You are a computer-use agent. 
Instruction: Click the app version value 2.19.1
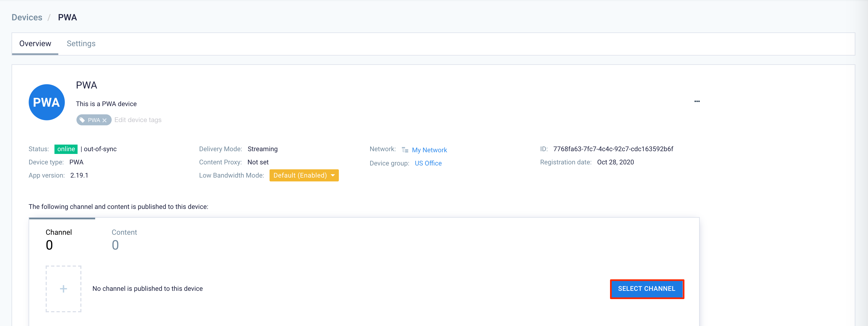(x=79, y=175)
